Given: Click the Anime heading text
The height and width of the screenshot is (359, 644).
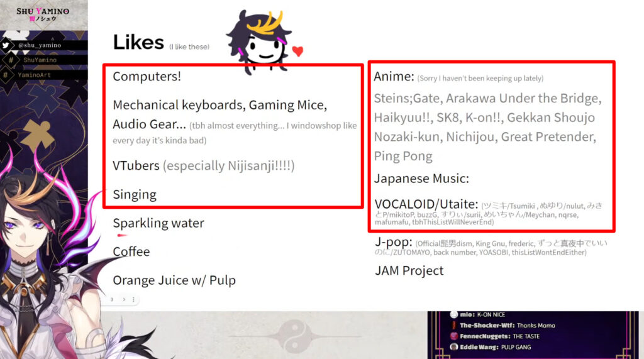Looking at the screenshot, I should point(394,77).
